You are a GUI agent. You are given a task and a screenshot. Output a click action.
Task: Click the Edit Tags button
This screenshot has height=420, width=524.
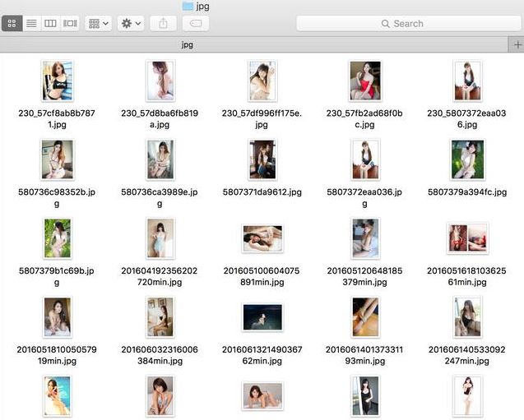(196, 23)
